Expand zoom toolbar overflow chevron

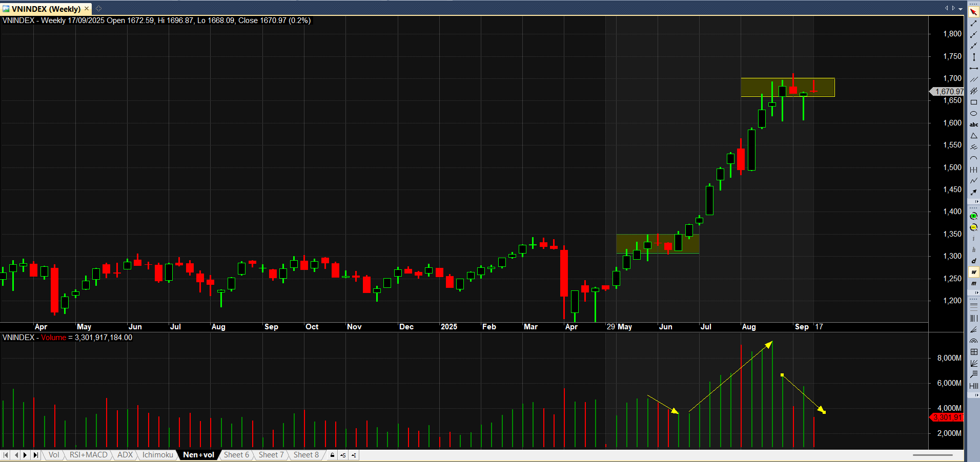tap(977, 292)
